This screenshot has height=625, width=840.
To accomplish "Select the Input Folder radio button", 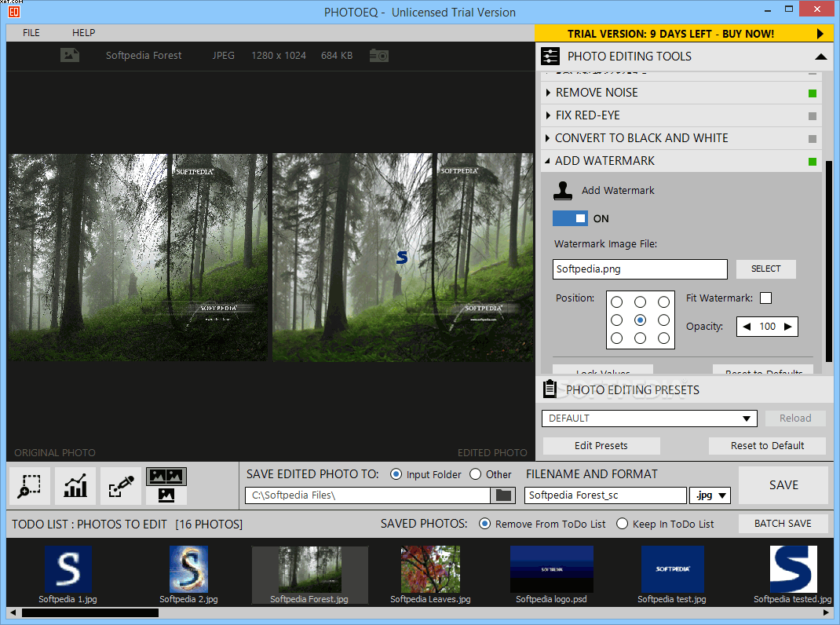I will point(396,474).
